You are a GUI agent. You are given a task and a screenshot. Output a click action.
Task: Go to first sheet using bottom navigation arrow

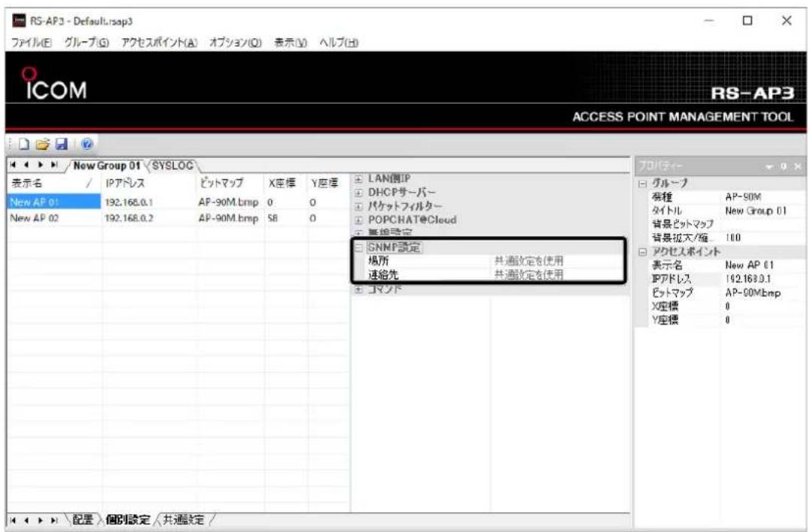pos(14,520)
